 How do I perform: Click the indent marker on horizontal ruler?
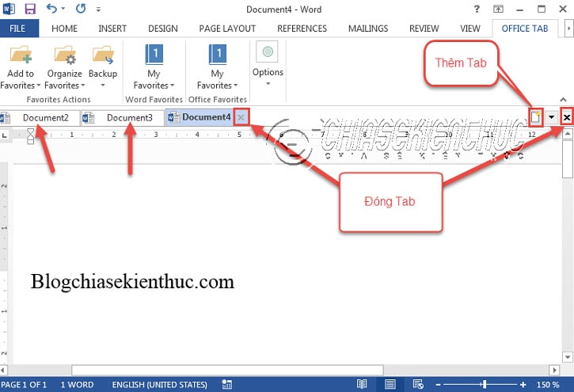coord(31,135)
